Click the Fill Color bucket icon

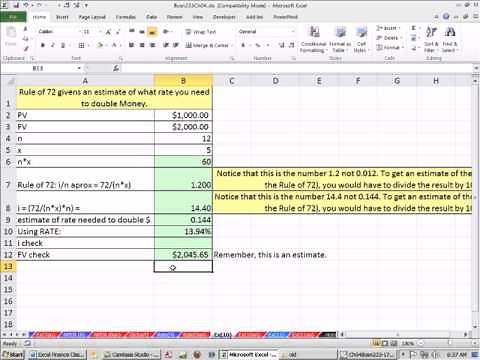99,45
